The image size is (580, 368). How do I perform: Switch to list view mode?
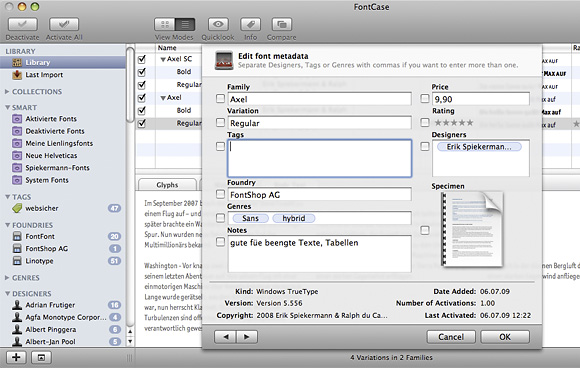coord(185,24)
